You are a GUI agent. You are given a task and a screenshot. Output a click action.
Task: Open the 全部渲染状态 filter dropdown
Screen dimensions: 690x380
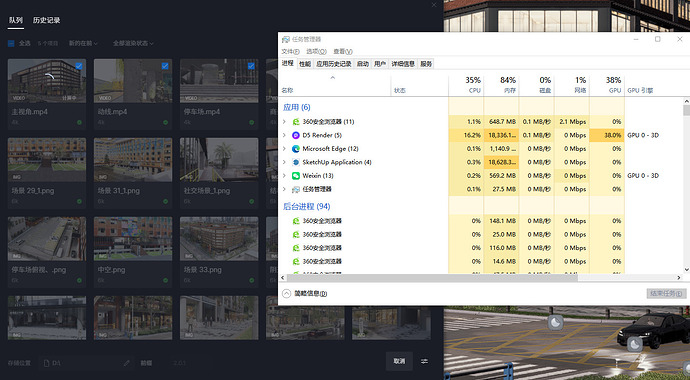[133, 43]
